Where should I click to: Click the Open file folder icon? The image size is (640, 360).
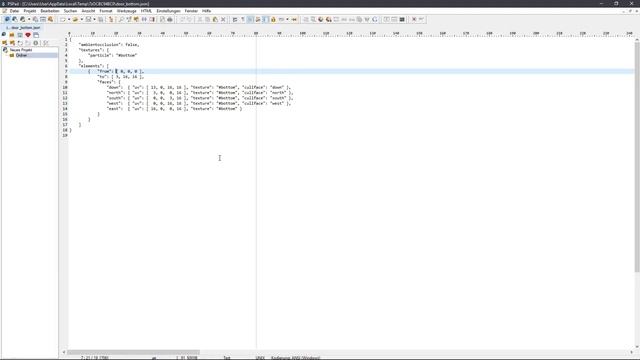[x=75, y=19]
